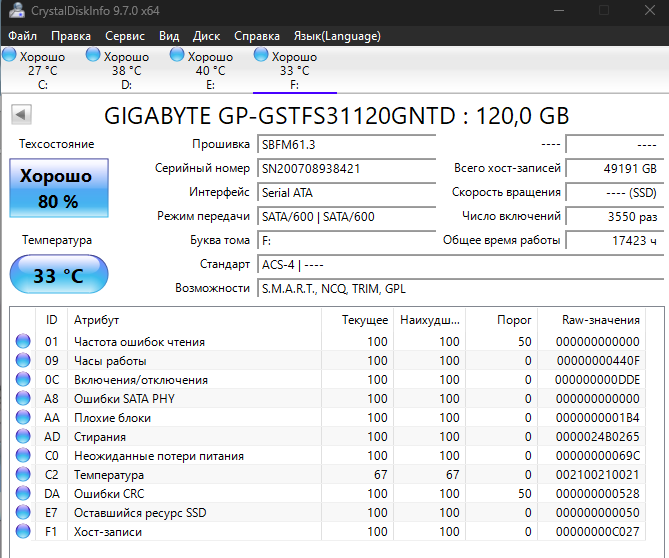Click the Текущее column header
Screen dimensions: 669x558
coord(357,320)
